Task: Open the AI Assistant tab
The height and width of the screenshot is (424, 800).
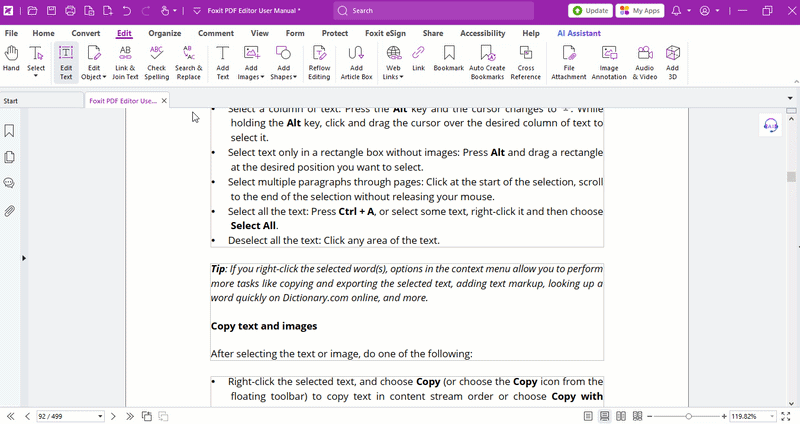Action: [x=579, y=33]
